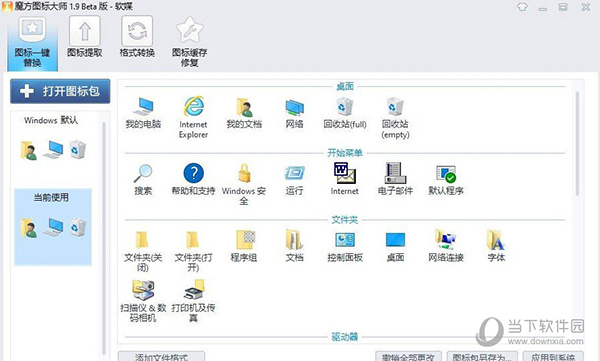Select the 帮助和支持 icon
Image resolution: width=600 pixels, height=361 pixels.
(194, 179)
